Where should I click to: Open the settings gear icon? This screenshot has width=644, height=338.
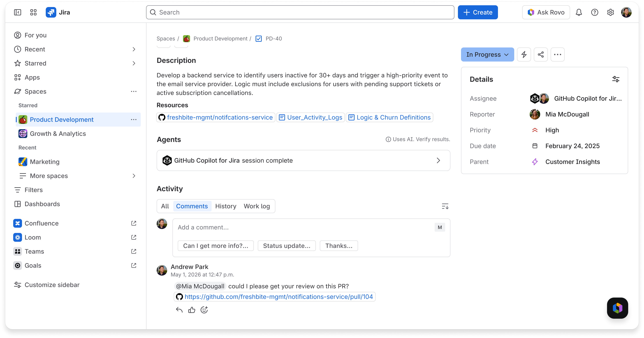click(x=611, y=12)
